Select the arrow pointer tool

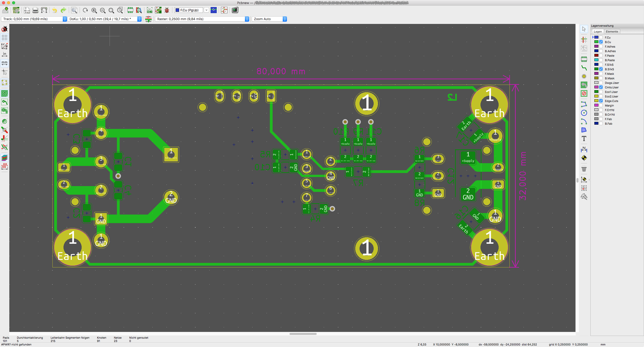(x=584, y=29)
